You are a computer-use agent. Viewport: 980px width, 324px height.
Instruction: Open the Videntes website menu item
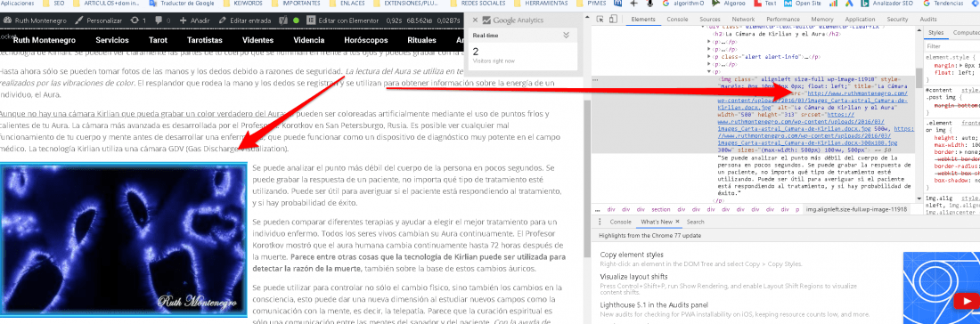pyautogui.click(x=257, y=40)
